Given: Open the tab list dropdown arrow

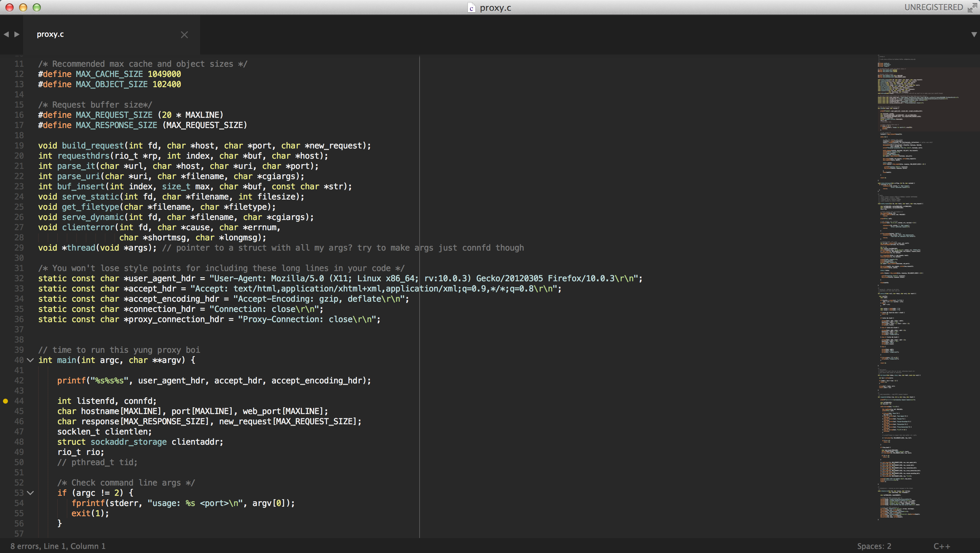Looking at the screenshot, I should [x=974, y=35].
